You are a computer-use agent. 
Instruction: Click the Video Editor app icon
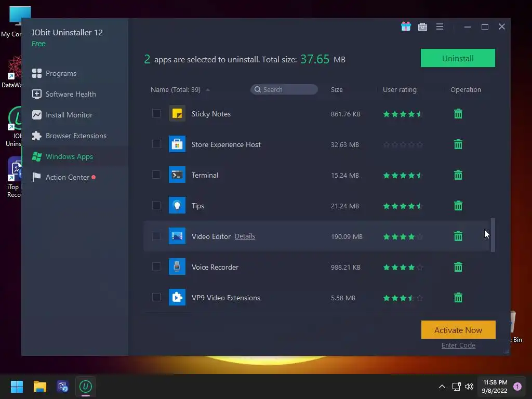[x=177, y=236]
